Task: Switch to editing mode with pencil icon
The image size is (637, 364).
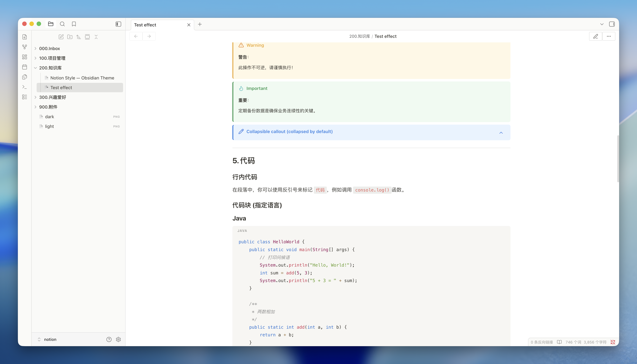Action: 596,36
